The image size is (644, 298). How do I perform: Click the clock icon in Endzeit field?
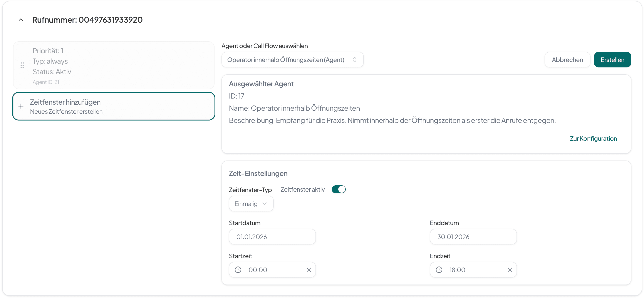[439, 270]
